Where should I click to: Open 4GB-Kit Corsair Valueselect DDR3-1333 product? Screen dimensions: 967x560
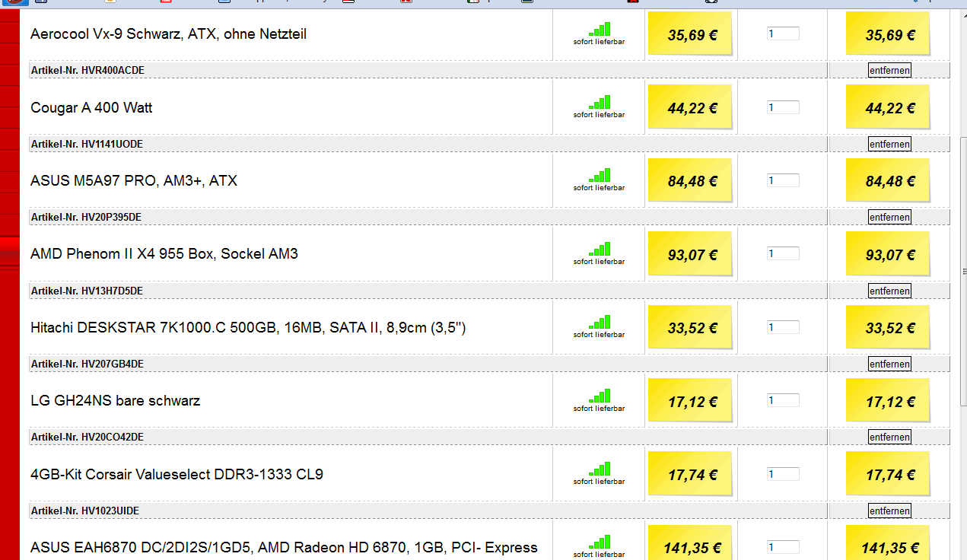click(177, 475)
